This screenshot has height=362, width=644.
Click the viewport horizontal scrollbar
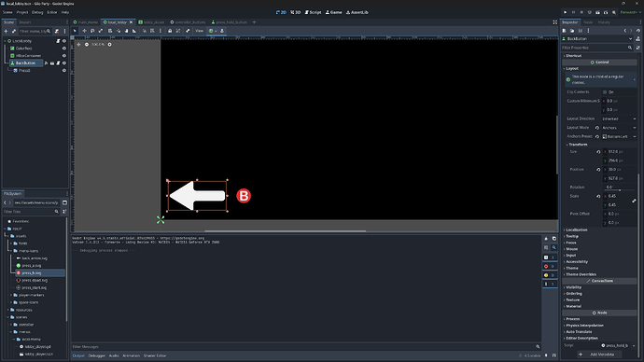click(x=285, y=230)
